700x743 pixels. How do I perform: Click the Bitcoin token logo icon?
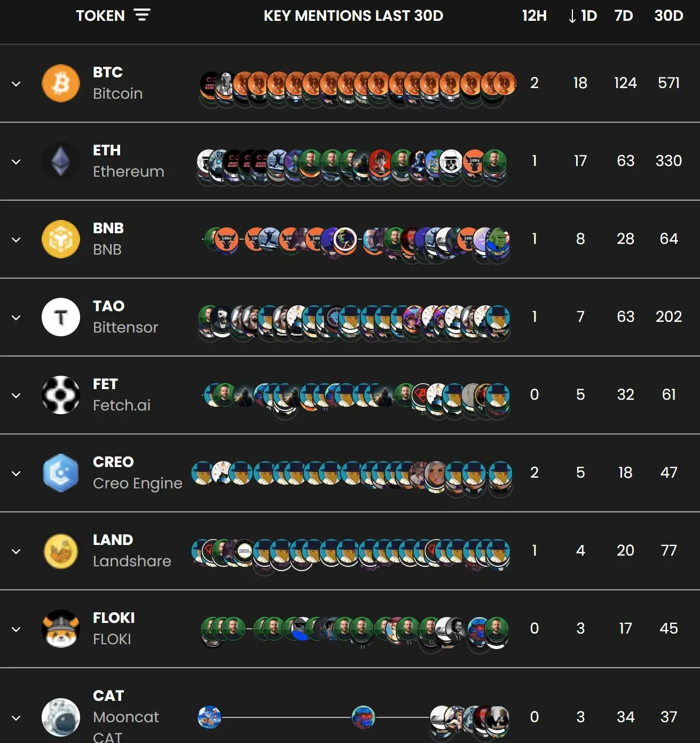(x=61, y=83)
